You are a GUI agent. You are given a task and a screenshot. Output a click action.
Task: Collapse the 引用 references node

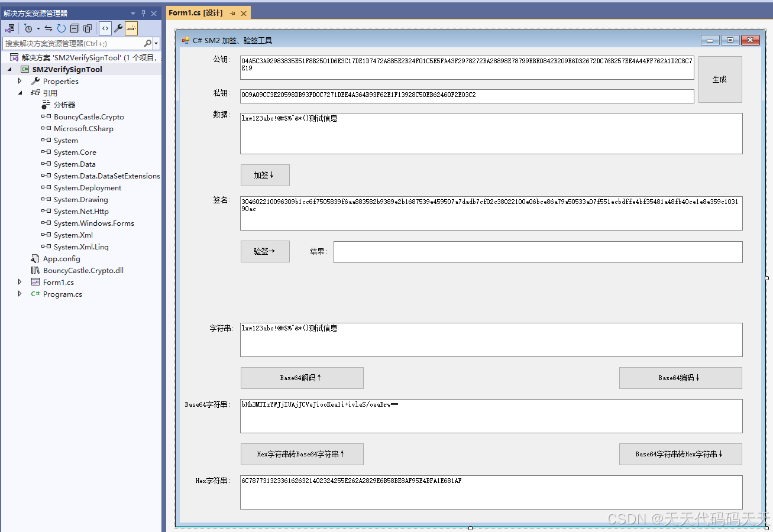tap(20, 93)
